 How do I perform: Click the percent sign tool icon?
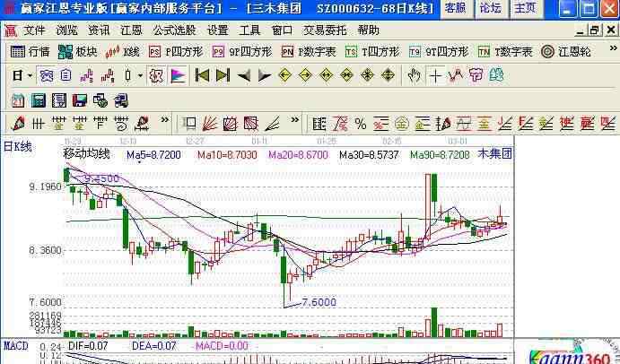click(x=360, y=124)
